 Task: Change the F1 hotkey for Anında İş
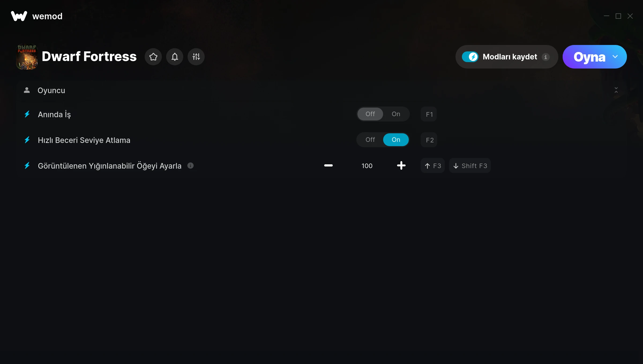pyautogui.click(x=429, y=114)
